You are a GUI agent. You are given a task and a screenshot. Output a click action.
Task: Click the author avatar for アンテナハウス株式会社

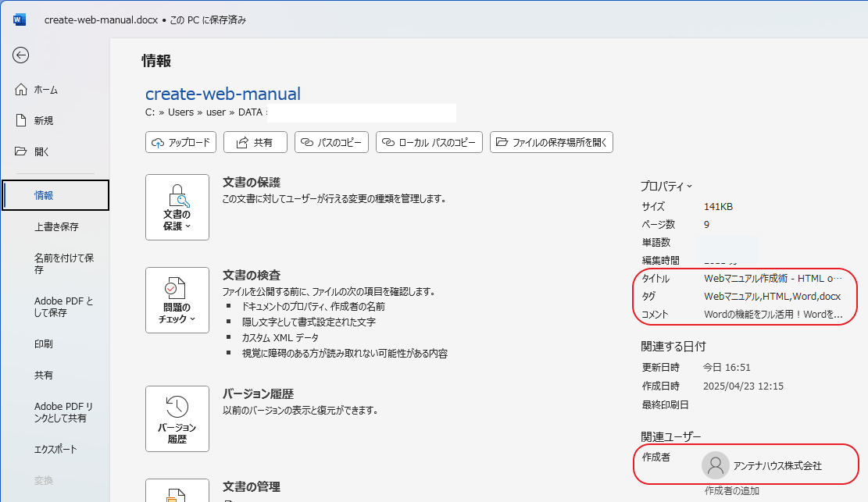click(x=715, y=465)
